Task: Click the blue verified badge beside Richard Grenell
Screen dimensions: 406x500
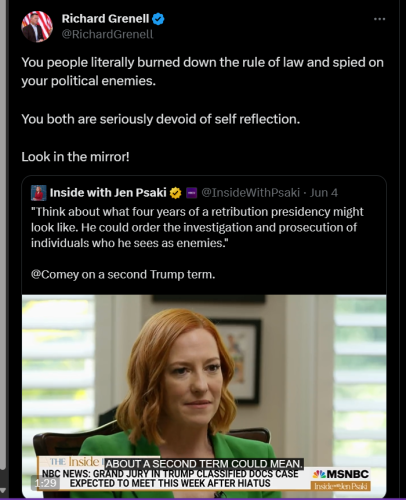Action: [158, 19]
